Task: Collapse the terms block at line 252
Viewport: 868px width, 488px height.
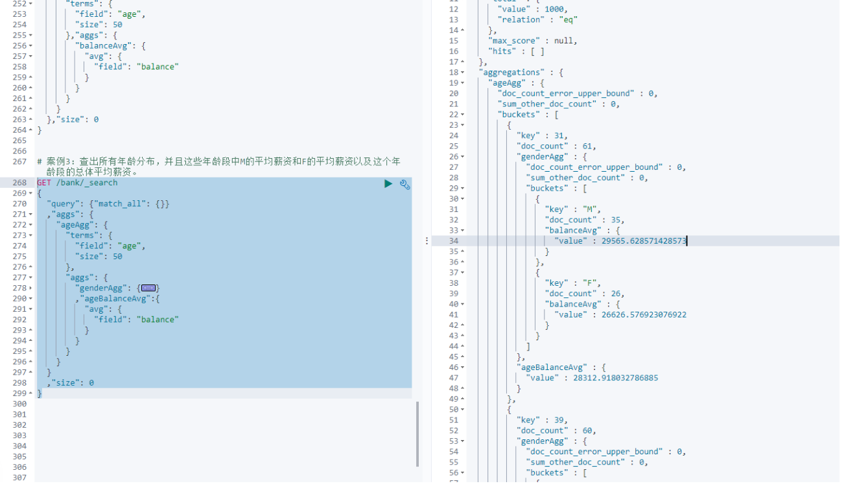Action: (x=32, y=4)
